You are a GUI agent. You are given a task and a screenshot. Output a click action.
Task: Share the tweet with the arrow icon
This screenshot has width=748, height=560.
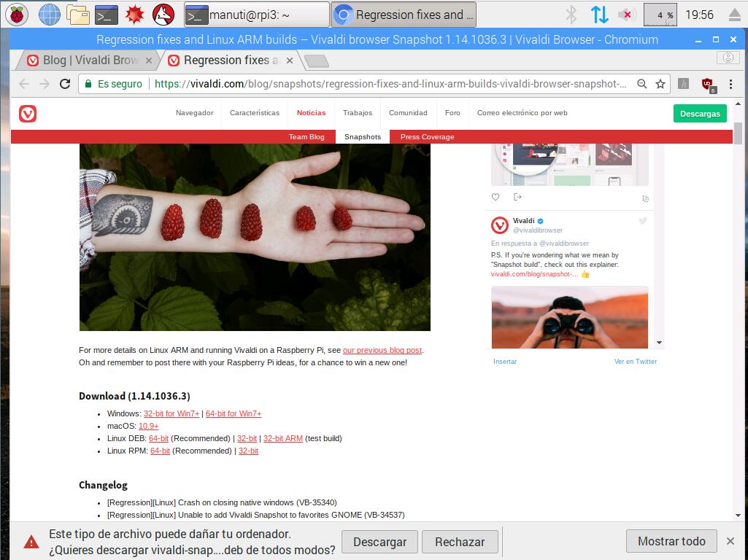pyautogui.click(x=517, y=197)
